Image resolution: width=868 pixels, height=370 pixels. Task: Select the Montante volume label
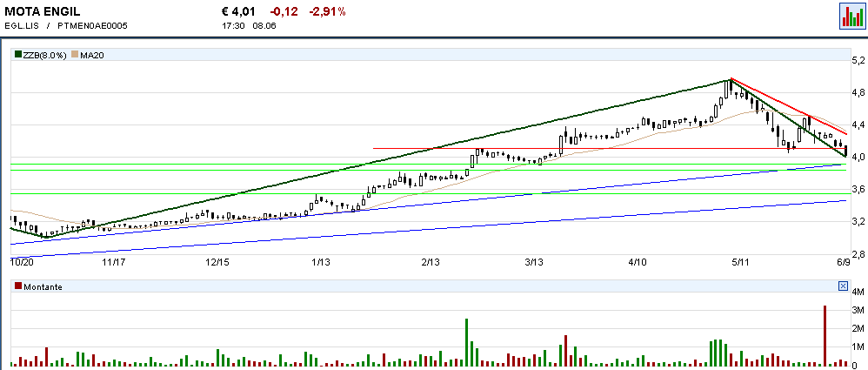pos(43,287)
